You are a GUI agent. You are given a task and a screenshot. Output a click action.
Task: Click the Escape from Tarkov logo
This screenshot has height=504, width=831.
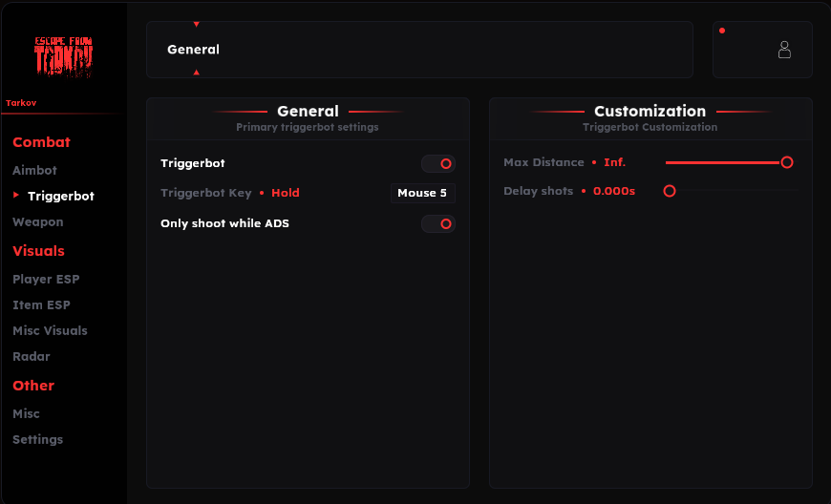[x=64, y=56]
